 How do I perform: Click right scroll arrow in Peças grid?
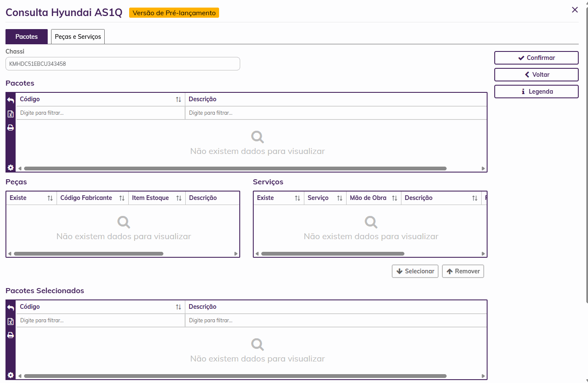(x=236, y=254)
